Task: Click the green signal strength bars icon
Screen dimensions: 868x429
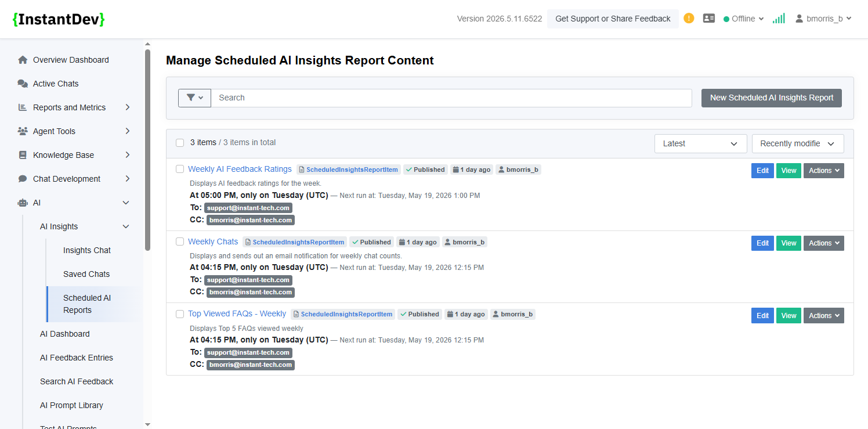Action: (x=779, y=19)
